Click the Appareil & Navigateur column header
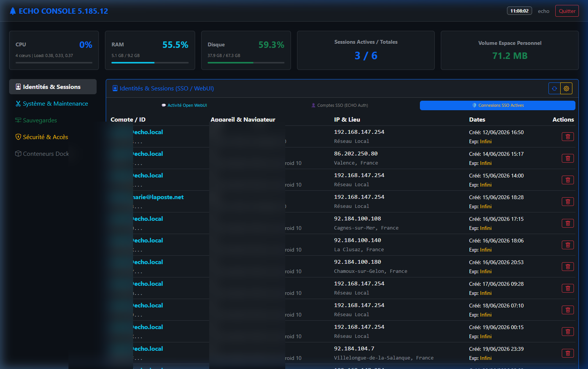Viewport: 588px width, 369px height. pos(243,119)
